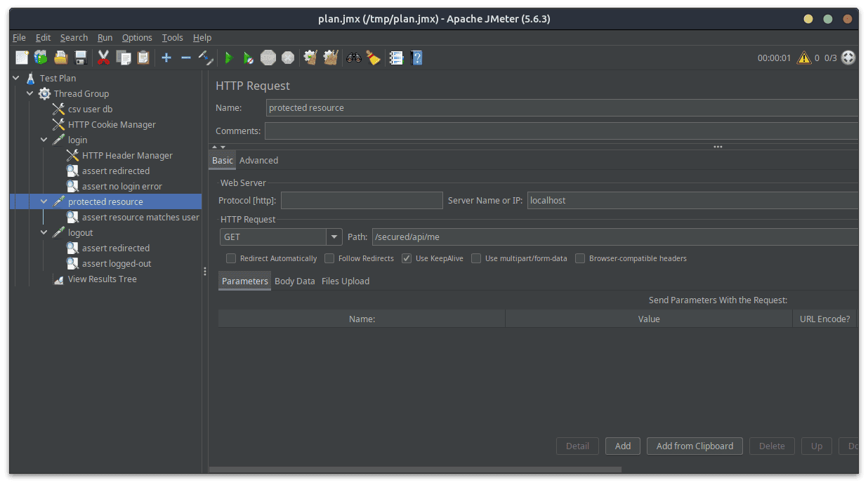Uncheck the Use KeepAlive checkbox
The image size is (868, 485).
point(407,258)
